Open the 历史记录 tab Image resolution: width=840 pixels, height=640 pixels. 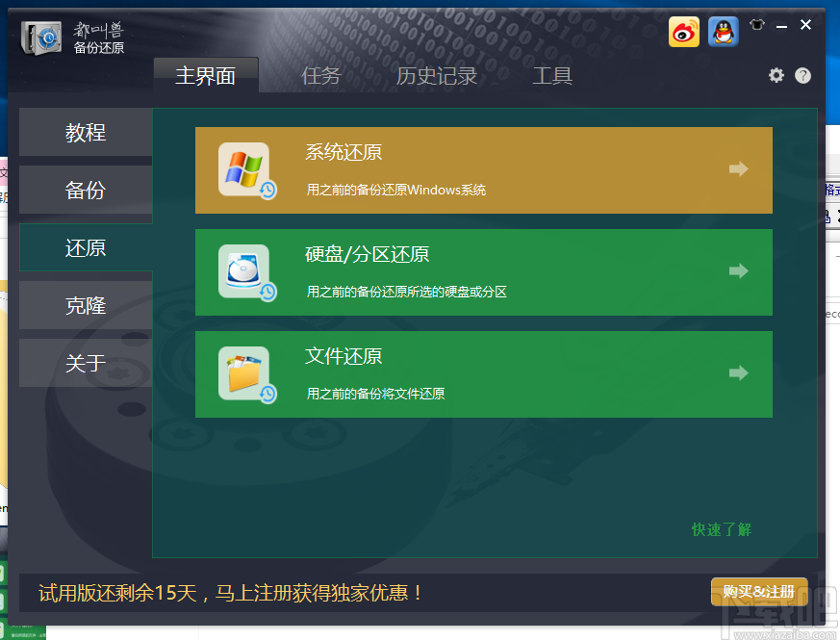pos(437,75)
